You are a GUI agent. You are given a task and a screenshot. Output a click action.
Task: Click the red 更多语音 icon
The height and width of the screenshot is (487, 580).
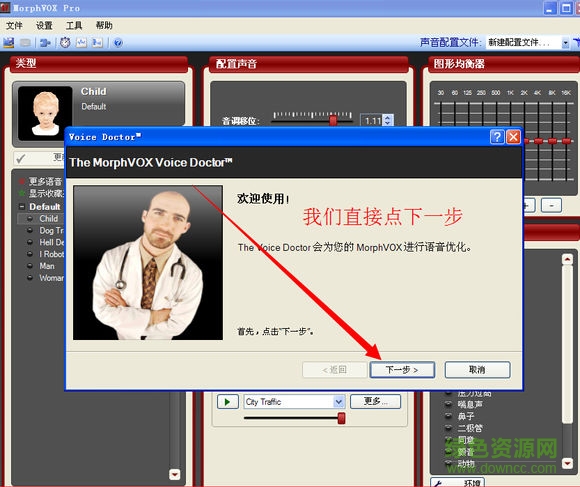point(22,181)
